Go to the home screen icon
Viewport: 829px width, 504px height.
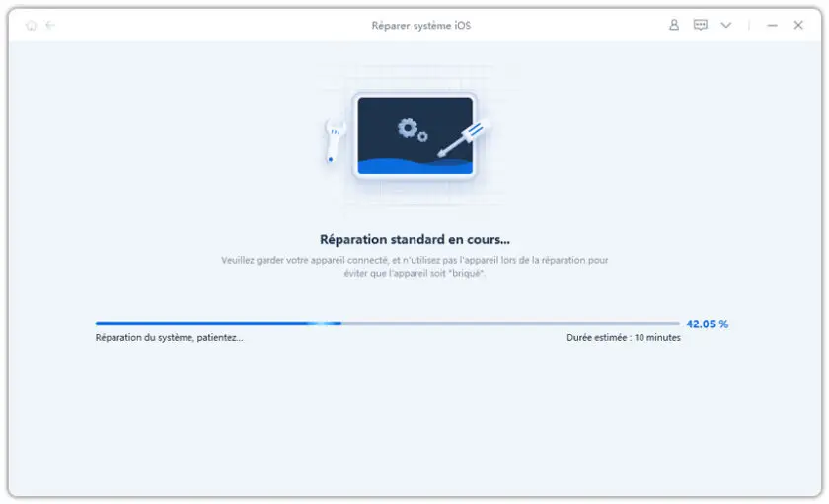32,25
